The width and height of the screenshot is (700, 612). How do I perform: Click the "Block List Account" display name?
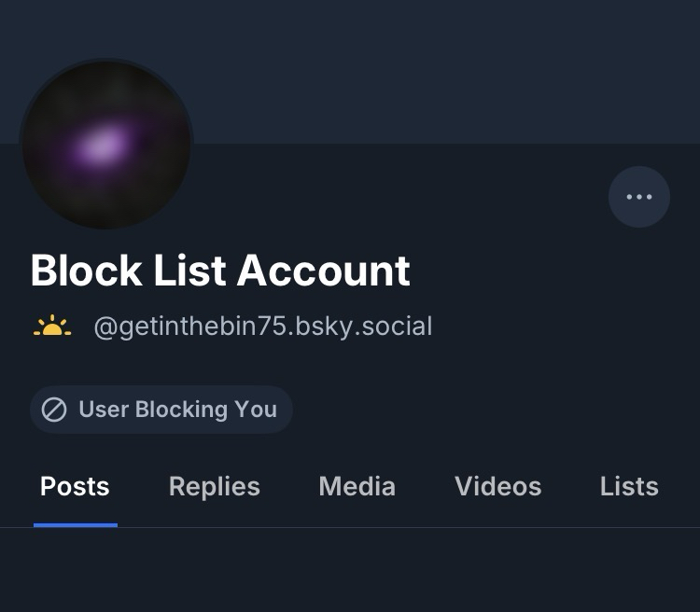click(x=220, y=271)
